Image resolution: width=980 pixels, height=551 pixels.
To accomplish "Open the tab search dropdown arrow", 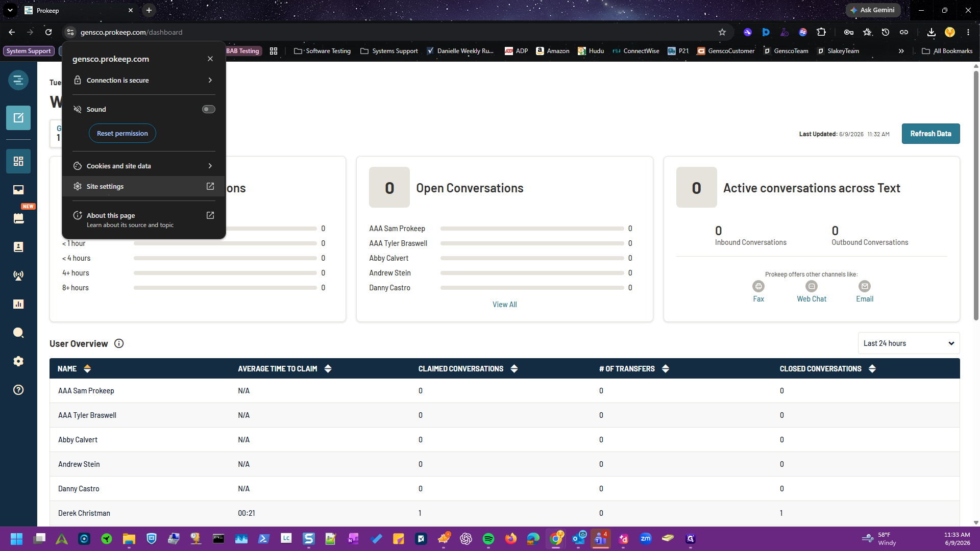I will pos(10,10).
